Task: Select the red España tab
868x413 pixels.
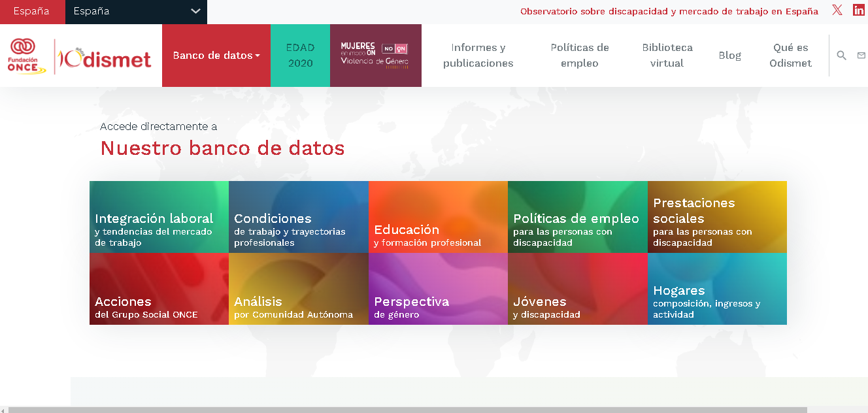Action: pos(31,12)
